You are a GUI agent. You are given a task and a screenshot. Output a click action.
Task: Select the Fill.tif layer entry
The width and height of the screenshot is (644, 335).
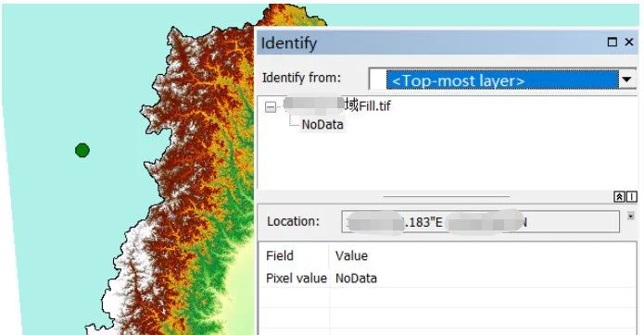pyautogui.click(x=336, y=105)
